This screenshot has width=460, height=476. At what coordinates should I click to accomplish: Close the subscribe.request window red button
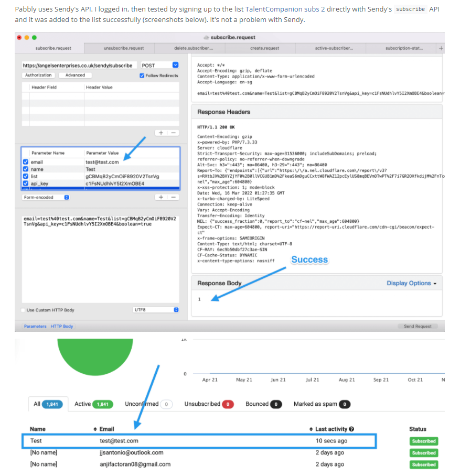coord(19,37)
